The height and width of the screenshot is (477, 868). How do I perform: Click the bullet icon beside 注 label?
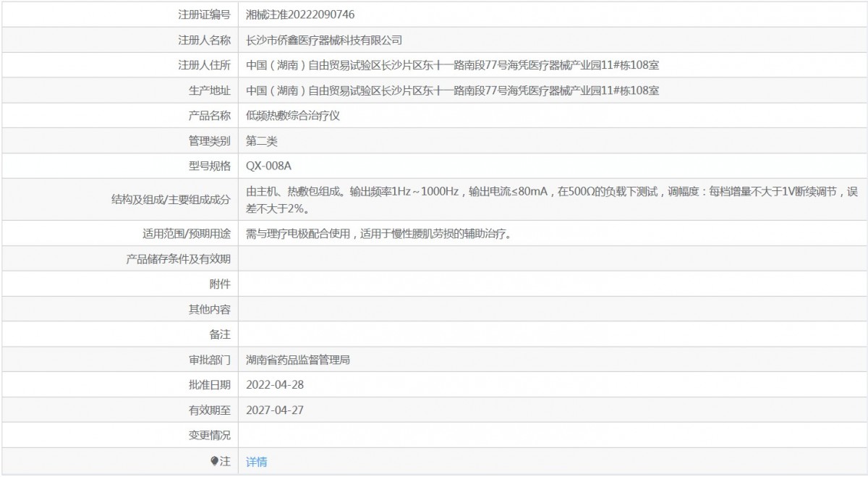tap(214, 461)
